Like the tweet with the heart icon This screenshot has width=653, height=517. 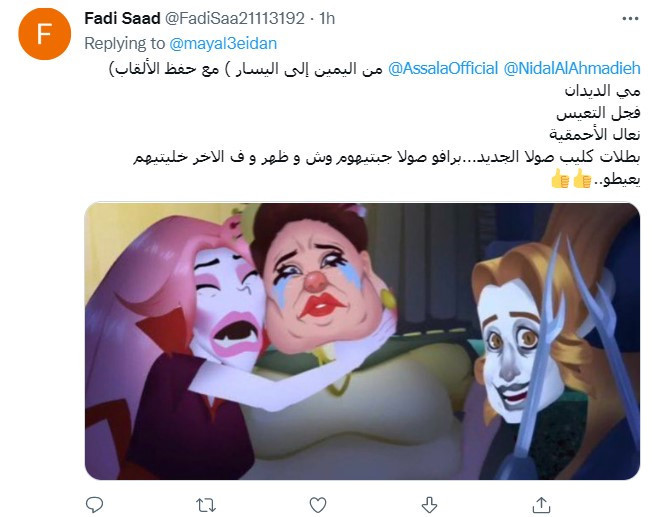pyautogui.click(x=318, y=505)
